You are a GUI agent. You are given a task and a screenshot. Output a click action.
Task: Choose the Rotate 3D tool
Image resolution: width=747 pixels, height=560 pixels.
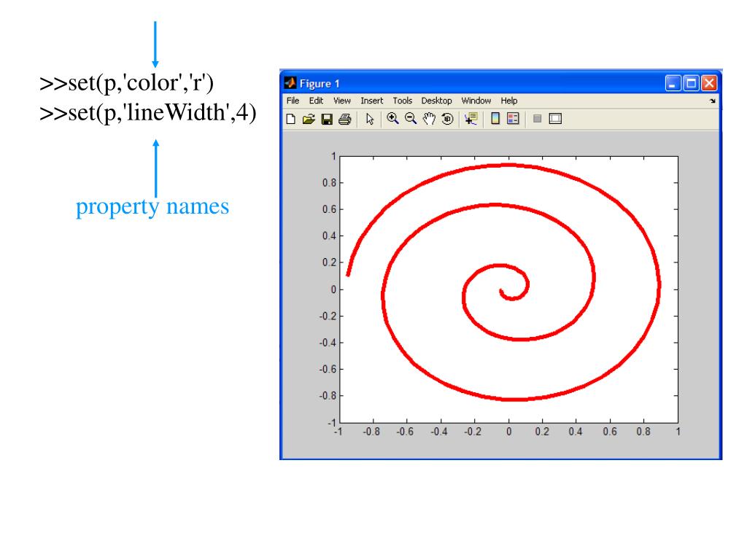click(x=447, y=119)
